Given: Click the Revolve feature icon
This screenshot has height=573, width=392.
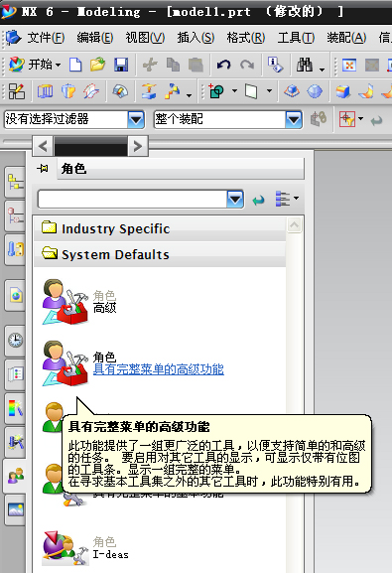Looking at the screenshot, I should (68, 91).
